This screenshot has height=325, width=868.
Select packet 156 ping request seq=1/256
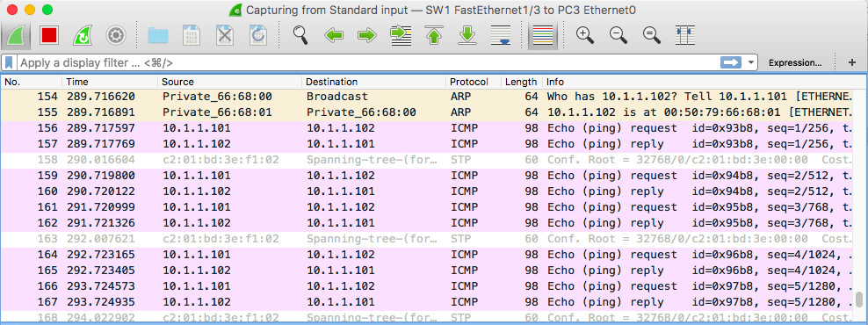point(426,128)
